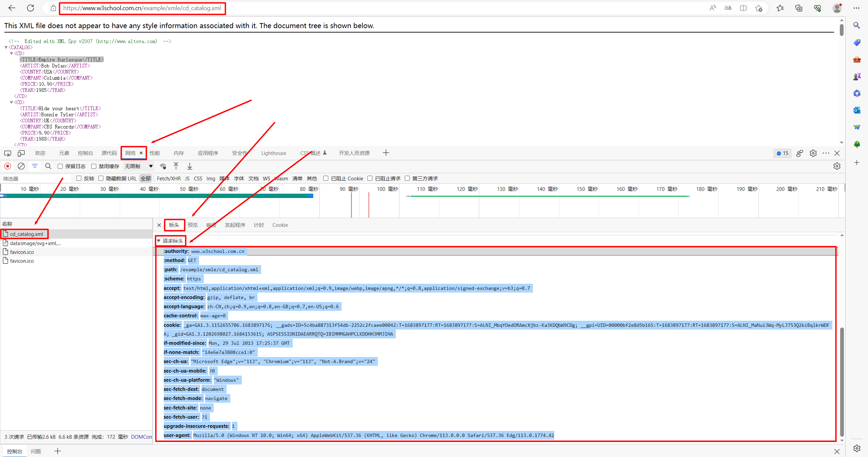This screenshot has width=868, height=457.
Task: Open DevTools settings gear
Action: coord(813,153)
